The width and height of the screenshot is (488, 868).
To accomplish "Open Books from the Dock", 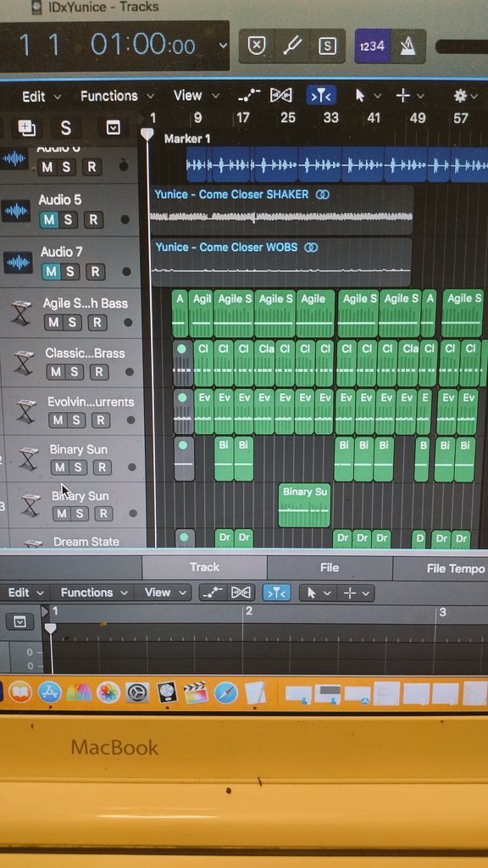I will (x=20, y=692).
